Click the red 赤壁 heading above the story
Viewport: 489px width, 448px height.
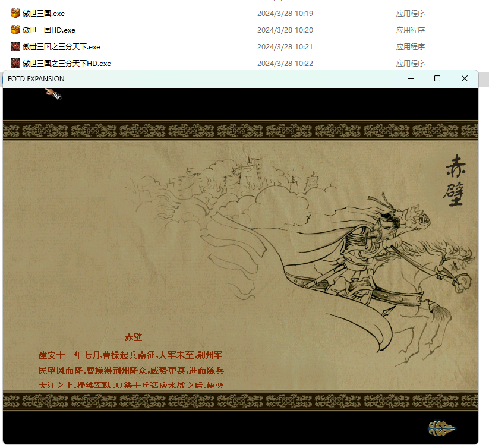pyautogui.click(x=133, y=337)
